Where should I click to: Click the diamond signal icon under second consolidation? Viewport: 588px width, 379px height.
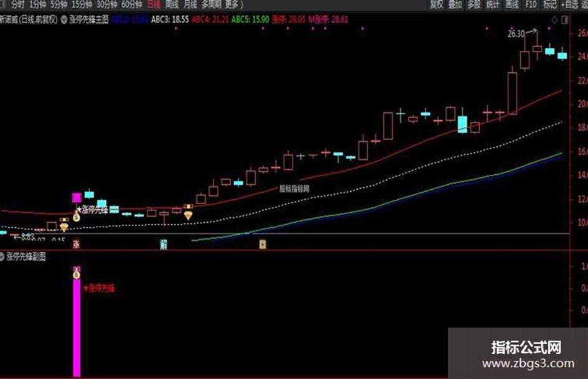pyautogui.click(x=189, y=215)
